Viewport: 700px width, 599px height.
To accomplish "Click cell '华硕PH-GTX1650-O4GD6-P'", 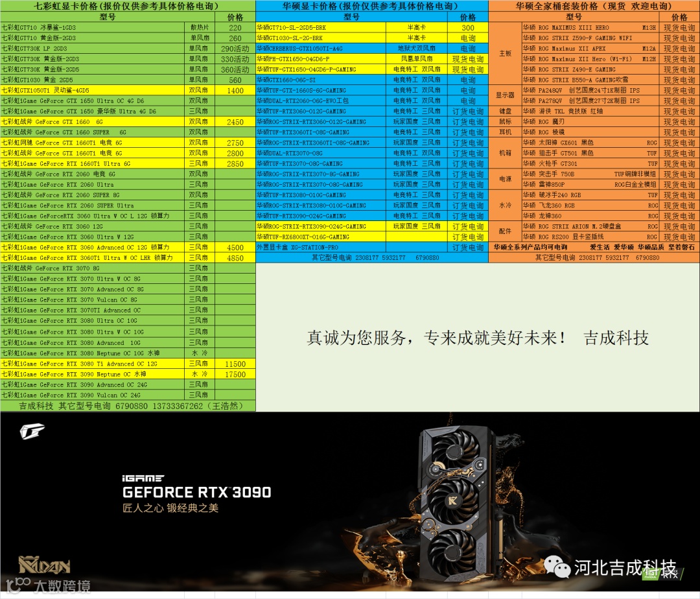I will tap(321, 59).
